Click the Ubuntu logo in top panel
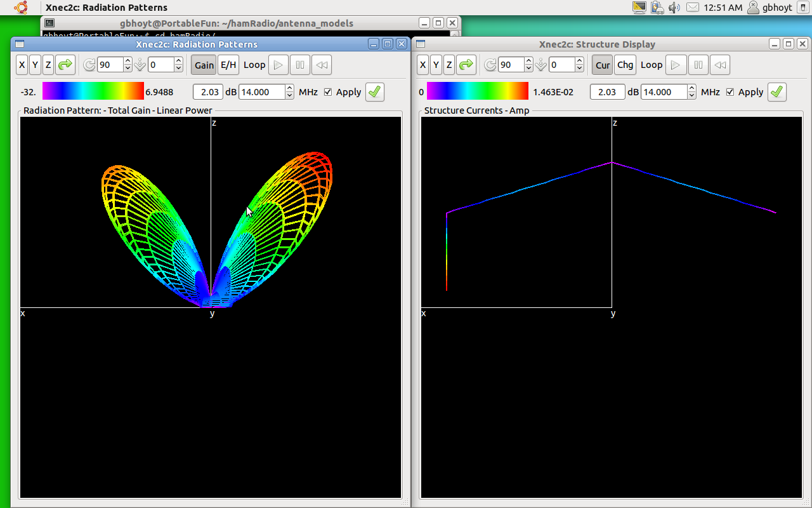Viewport: 812px width, 508px height. [x=21, y=8]
